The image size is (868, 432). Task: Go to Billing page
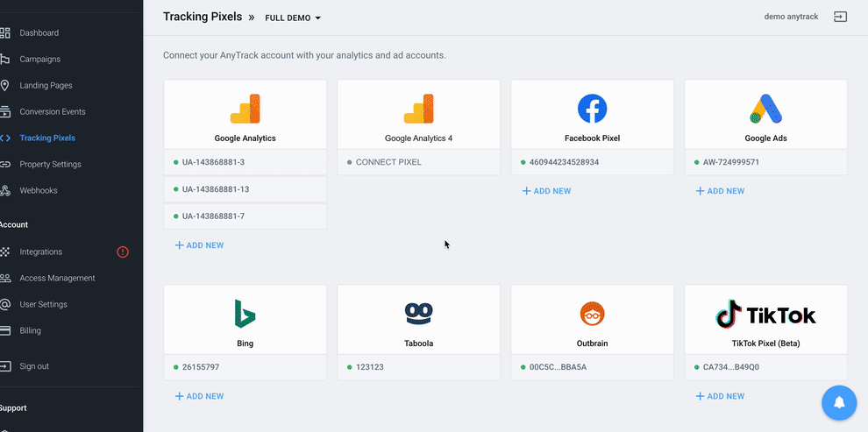[x=31, y=330]
